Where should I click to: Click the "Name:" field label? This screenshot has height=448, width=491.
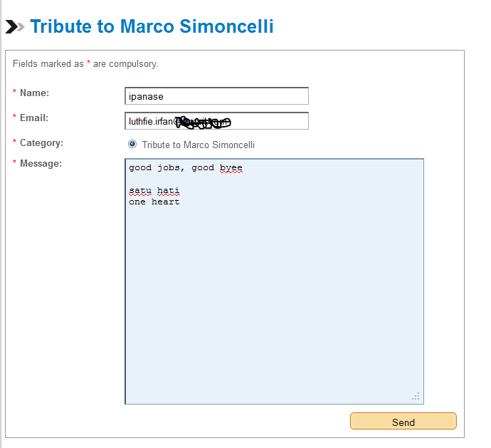pos(34,93)
